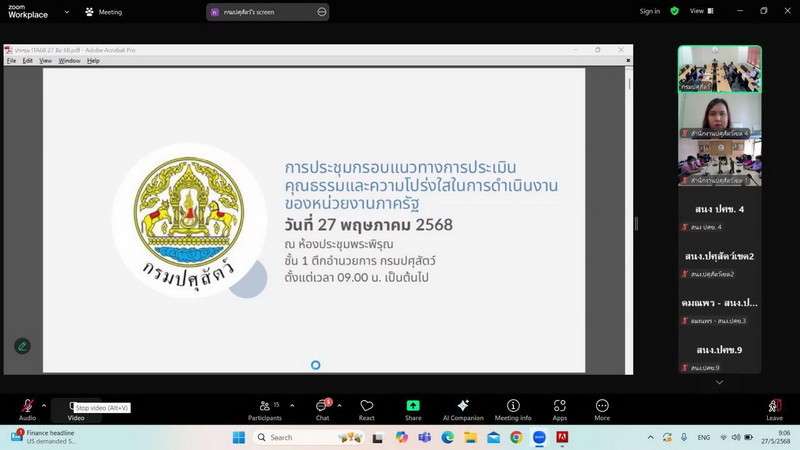Open the Meeting tab

pos(104,12)
